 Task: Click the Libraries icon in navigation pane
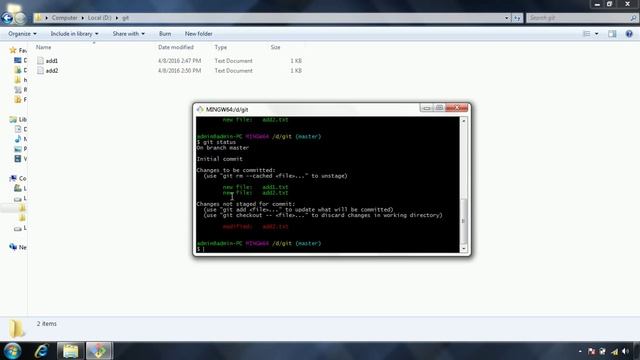tap(13, 119)
